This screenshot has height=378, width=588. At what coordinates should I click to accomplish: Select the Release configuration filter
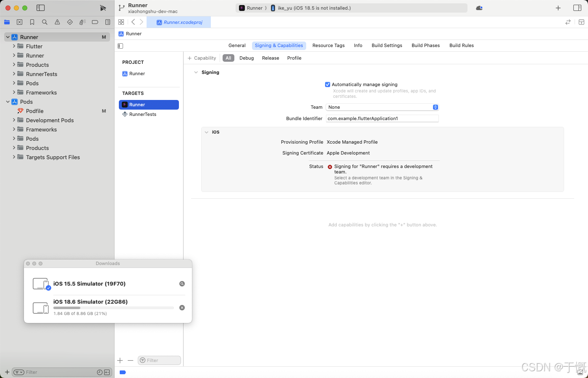click(270, 58)
